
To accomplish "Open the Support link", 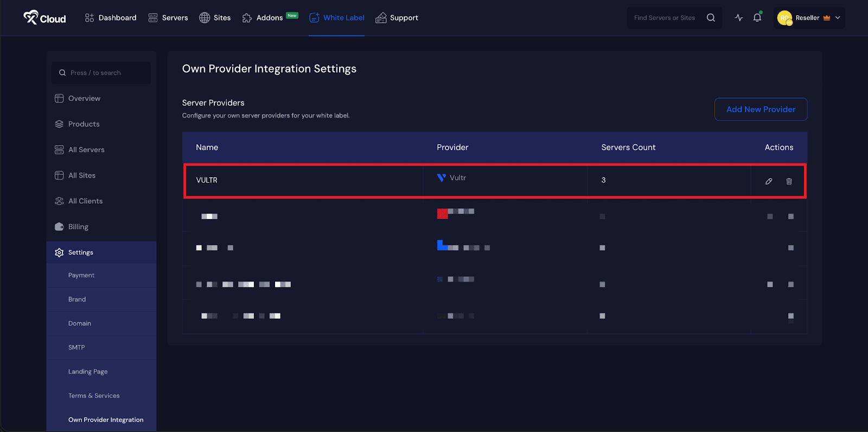I will (397, 18).
